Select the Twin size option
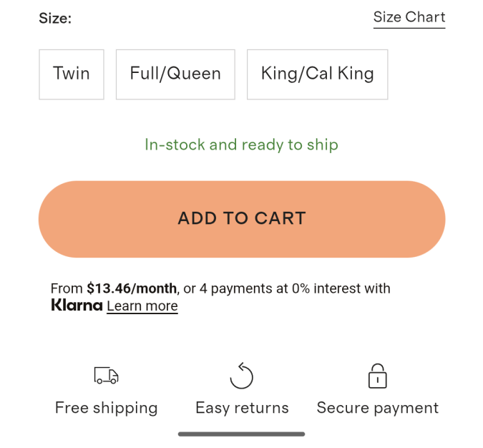 click(72, 74)
